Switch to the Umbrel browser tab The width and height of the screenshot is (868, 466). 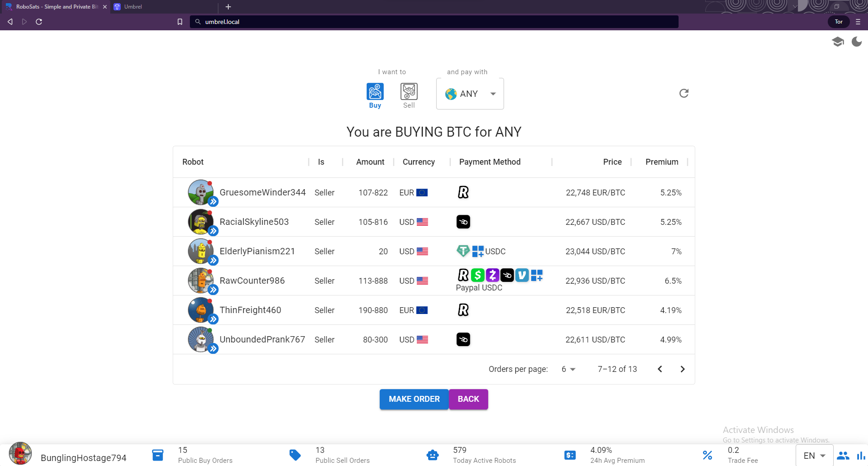click(133, 7)
